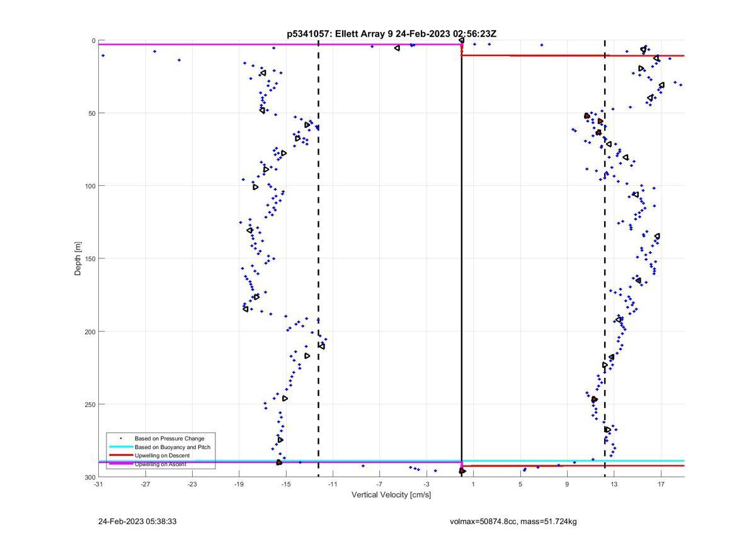This screenshot has height=536, width=756.
Task: Click the dashed vertical line near -12 cm/s
Action: [x=318, y=258]
